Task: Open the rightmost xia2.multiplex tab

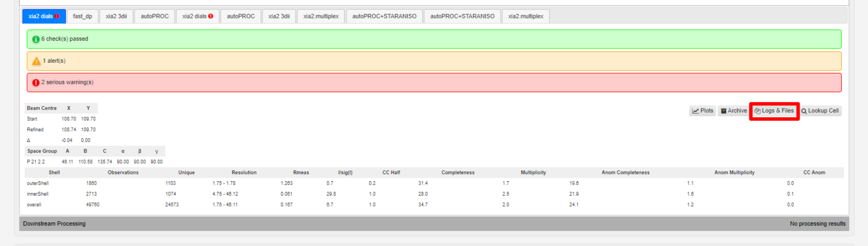Action: pos(525,16)
